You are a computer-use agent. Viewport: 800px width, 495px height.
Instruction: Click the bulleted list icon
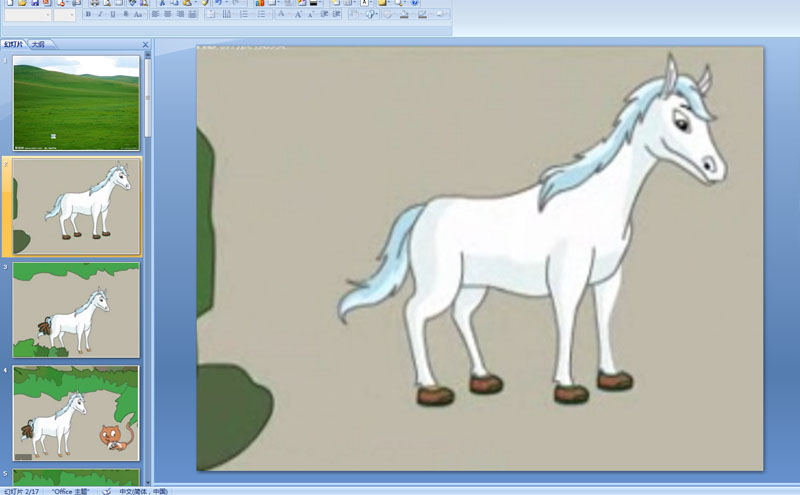262,14
